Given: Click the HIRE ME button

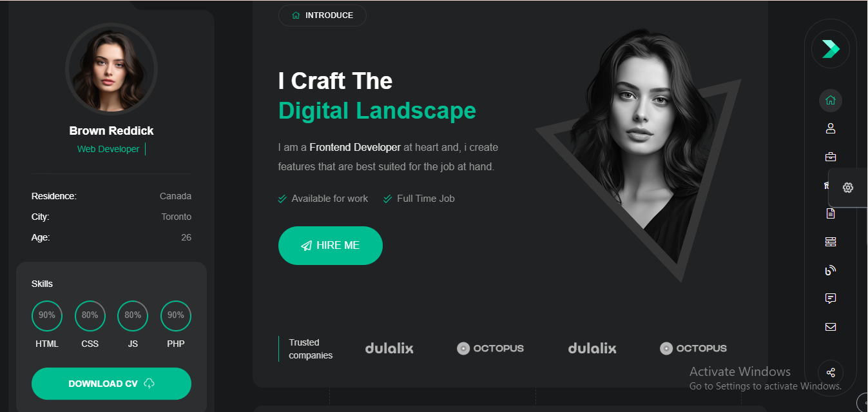Looking at the screenshot, I should 331,246.
